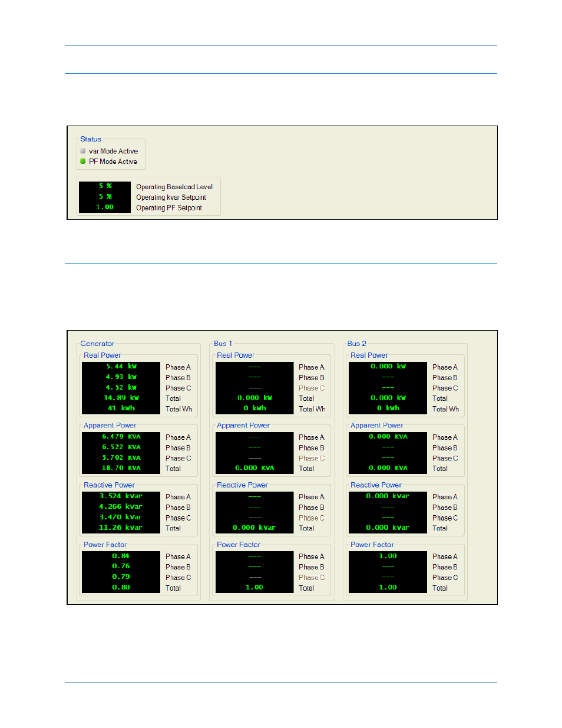Select the 'PF Mode Active' status label

113,162
